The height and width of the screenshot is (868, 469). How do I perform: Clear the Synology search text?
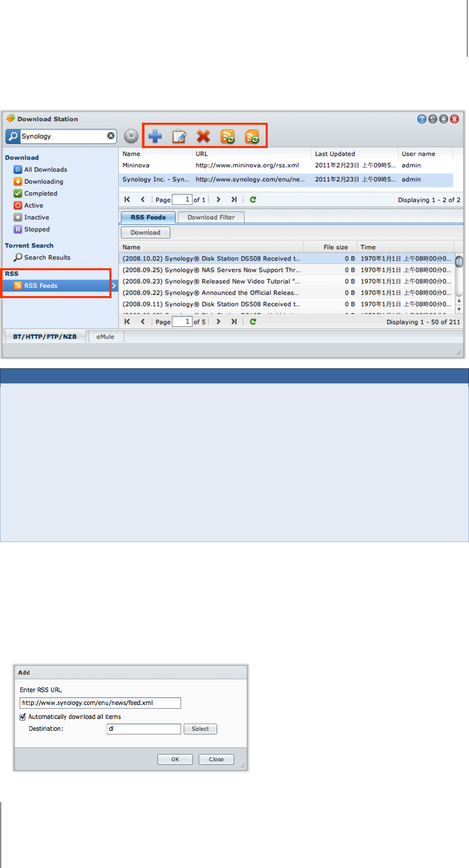pyautogui.click(x=111, y=136)
